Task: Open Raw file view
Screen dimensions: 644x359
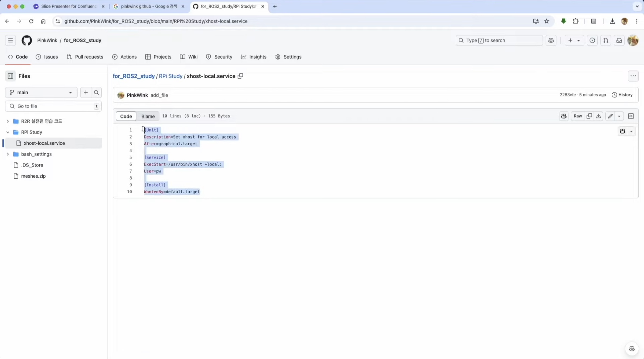Action: 578,116
